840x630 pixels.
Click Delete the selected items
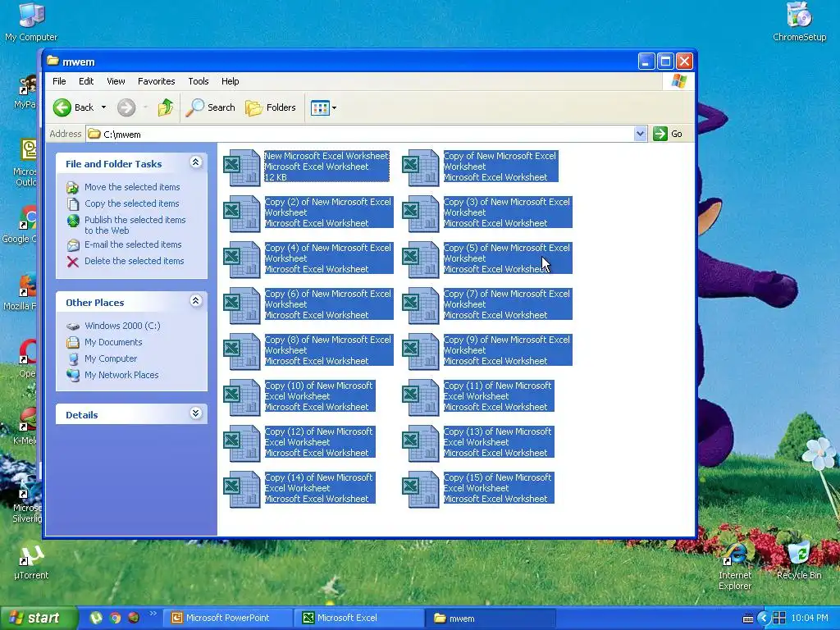(x=134, y=262)
